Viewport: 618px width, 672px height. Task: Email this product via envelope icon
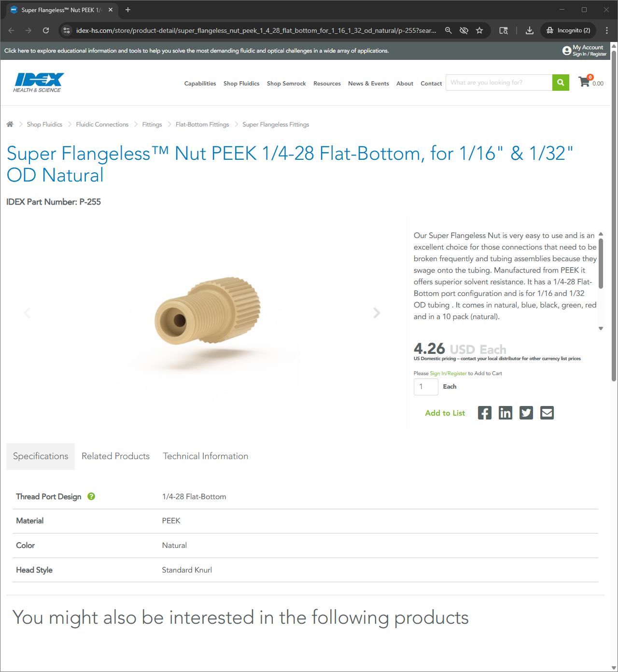[547, 413]
